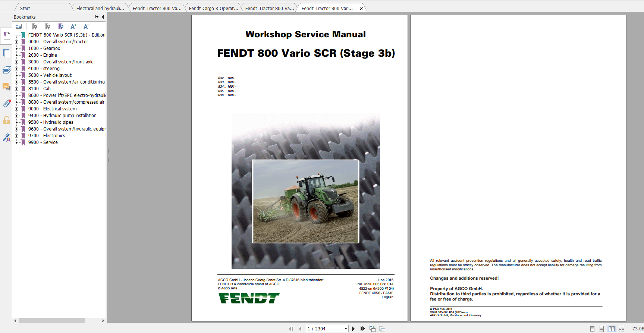Viewport: 644px width, 333px height.
Task: Increase bookmark font size with A+ icon
Action: 73,26
